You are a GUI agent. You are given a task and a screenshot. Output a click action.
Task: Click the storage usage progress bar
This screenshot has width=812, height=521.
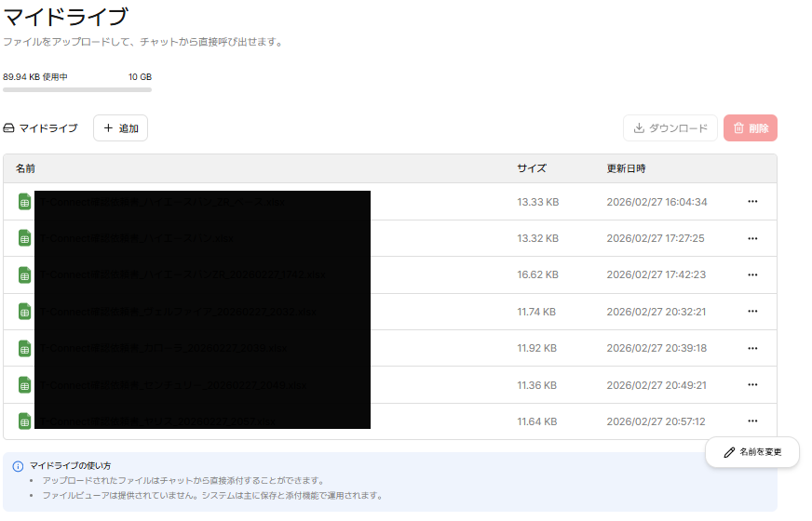point(77,90)
